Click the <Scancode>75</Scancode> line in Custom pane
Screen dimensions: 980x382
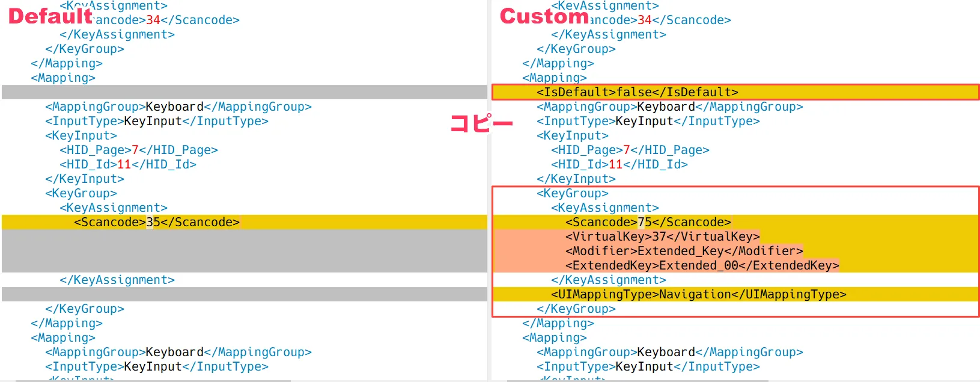pyautogui.click(x=648, y=222)
